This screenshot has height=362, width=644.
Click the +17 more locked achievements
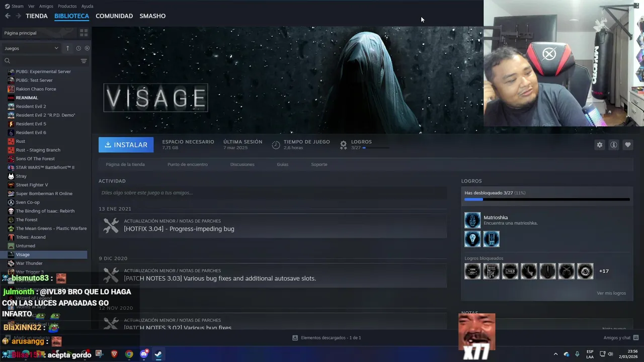click(x=604, y=271)
